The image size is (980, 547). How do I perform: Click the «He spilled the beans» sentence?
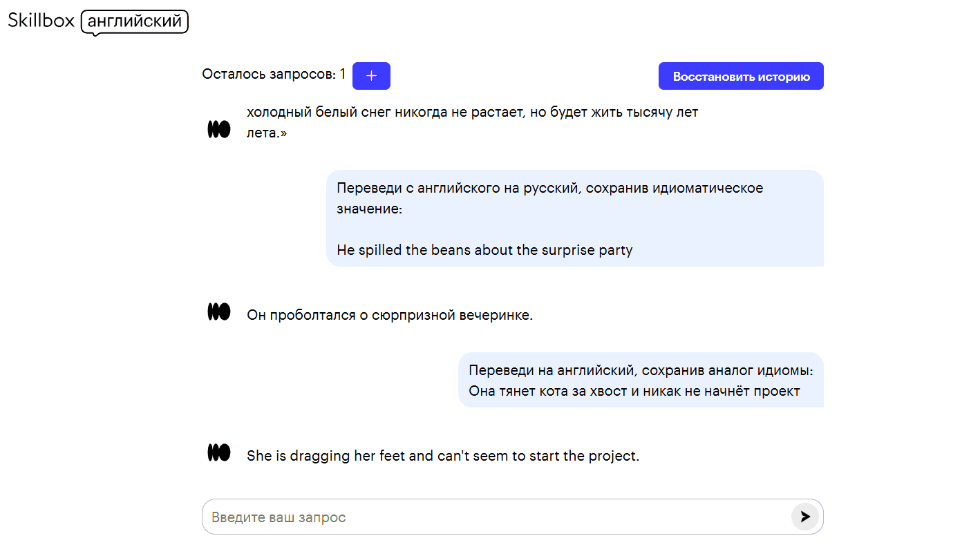tap(484, 250)
